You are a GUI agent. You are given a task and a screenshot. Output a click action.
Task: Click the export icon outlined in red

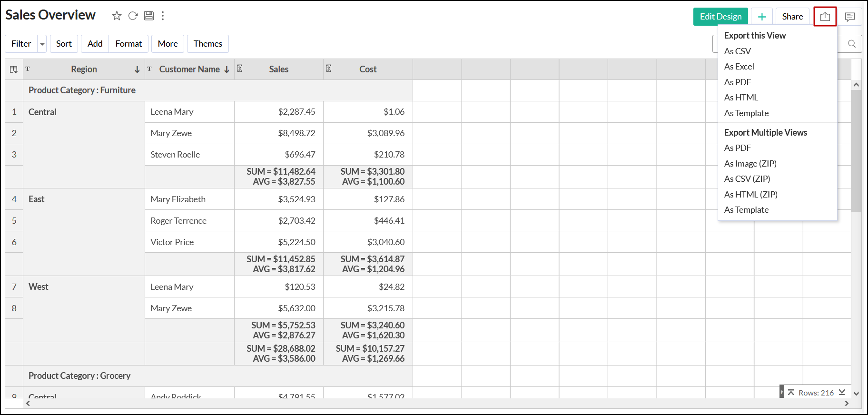pos(825,17)
